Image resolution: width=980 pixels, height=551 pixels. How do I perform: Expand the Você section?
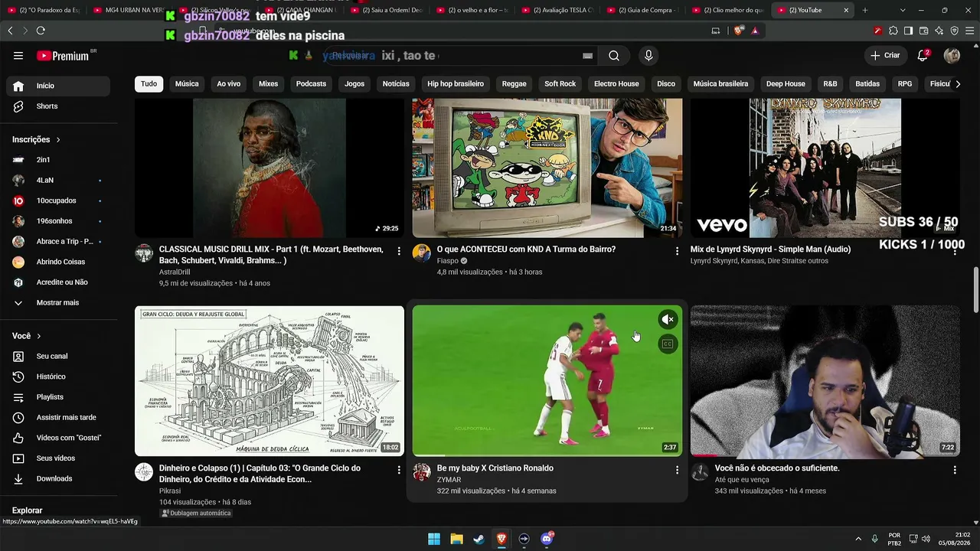[27, 336]
